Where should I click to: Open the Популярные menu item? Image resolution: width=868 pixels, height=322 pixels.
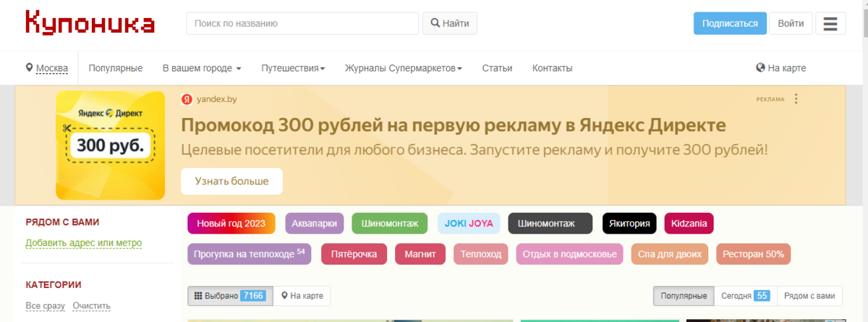[116, 68]
